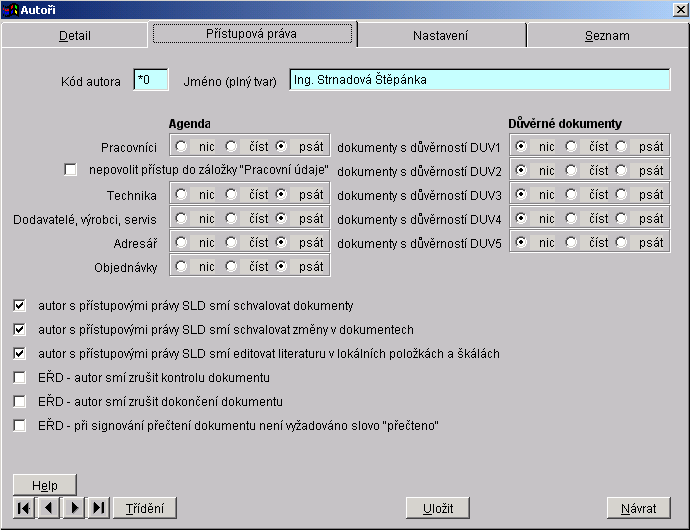The height and width of the screenshot is (530, 690).
Task: Uncheck 'smí schvalovat dokumenty' checkbox
Action: (x=20, y=306)
